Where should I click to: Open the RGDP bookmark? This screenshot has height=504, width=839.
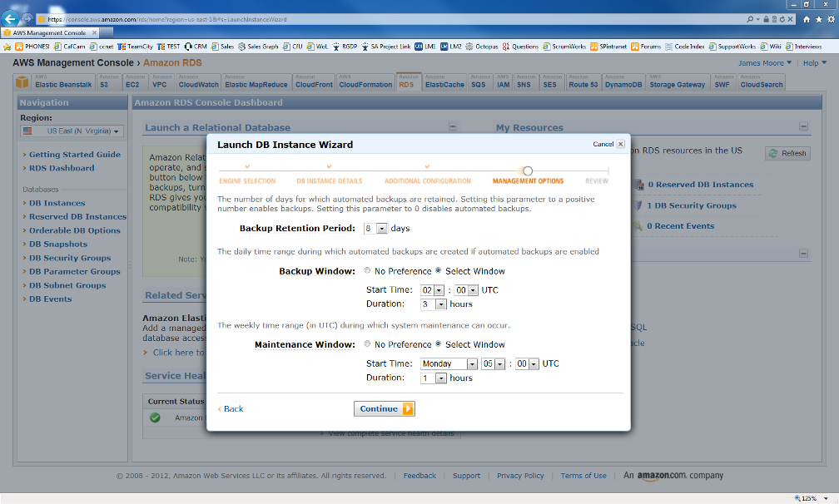point(345,47)
